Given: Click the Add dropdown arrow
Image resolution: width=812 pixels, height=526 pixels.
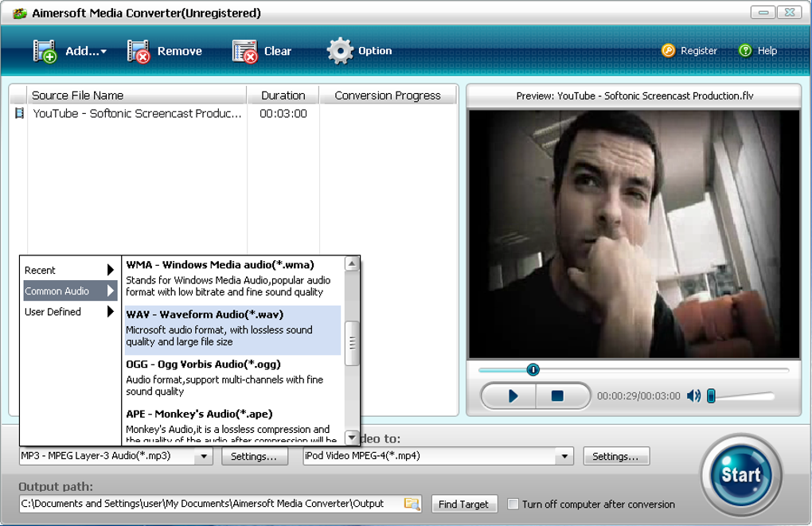Looking at the screenshot, I should 103,51.
